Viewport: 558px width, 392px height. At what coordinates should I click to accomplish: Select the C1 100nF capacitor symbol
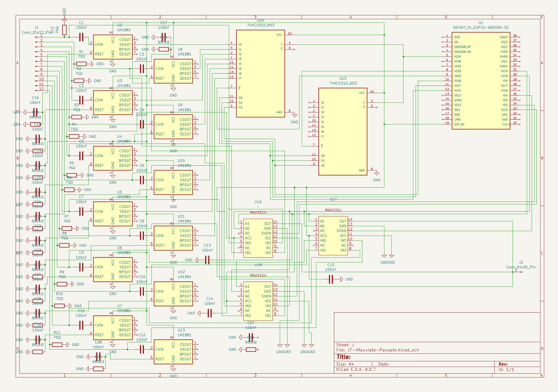[81, 37]
